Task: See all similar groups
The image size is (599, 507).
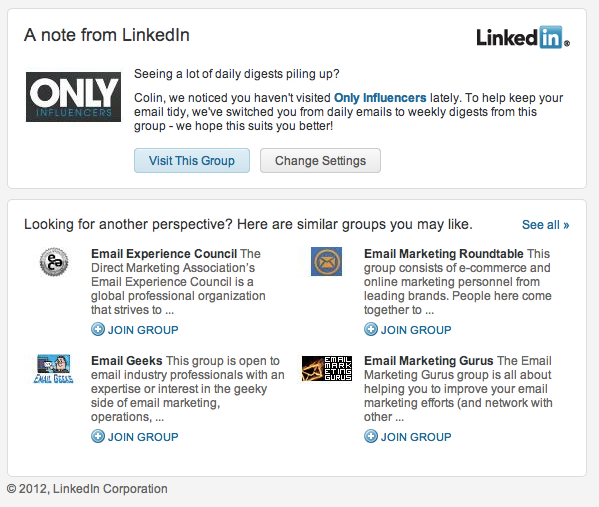Action: (546, 225)
